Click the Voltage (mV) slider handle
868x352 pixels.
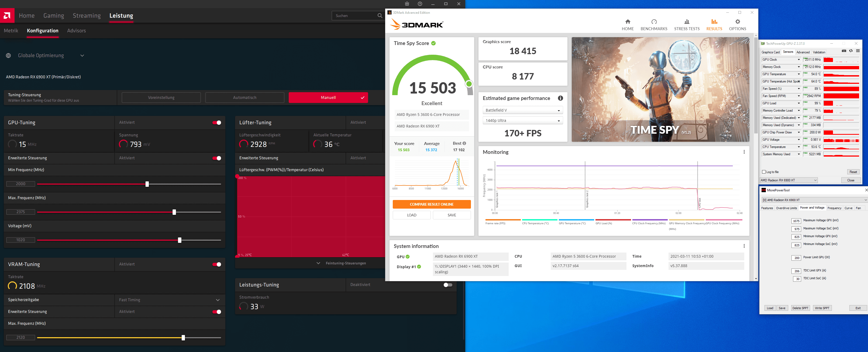point(180,240)
